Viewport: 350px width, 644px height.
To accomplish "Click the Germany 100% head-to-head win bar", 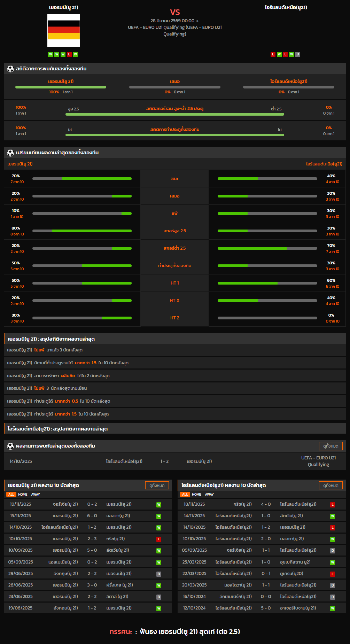I will (61, 87).
